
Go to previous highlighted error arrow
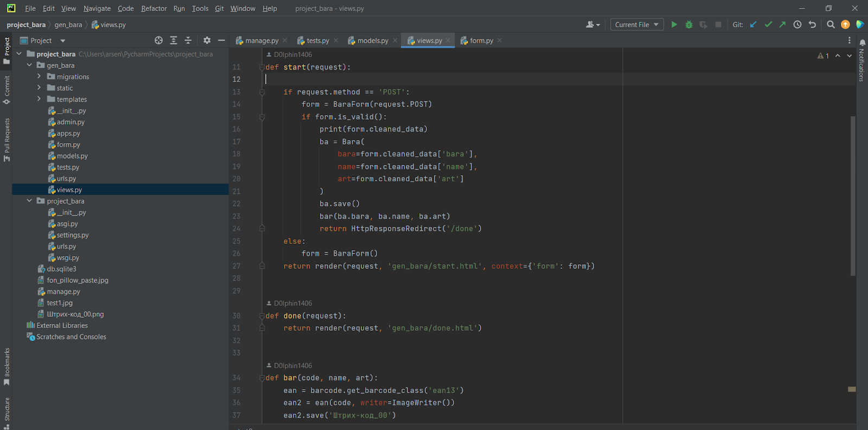838,56
